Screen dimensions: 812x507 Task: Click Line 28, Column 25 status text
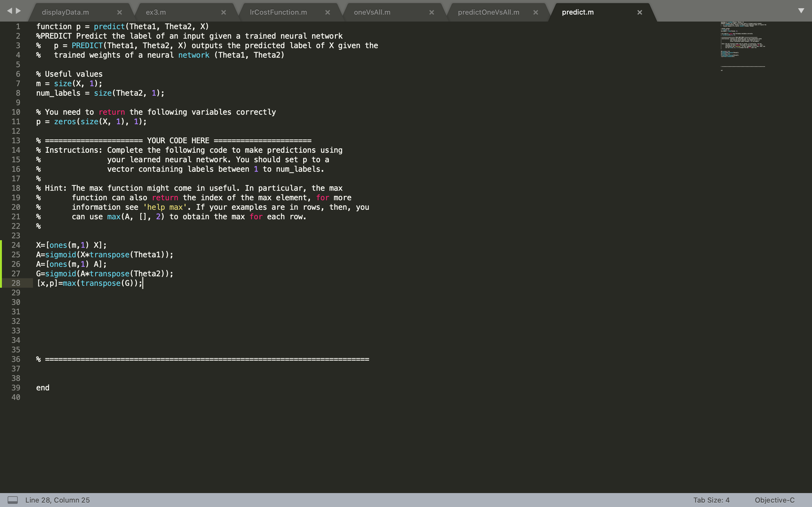57,500
